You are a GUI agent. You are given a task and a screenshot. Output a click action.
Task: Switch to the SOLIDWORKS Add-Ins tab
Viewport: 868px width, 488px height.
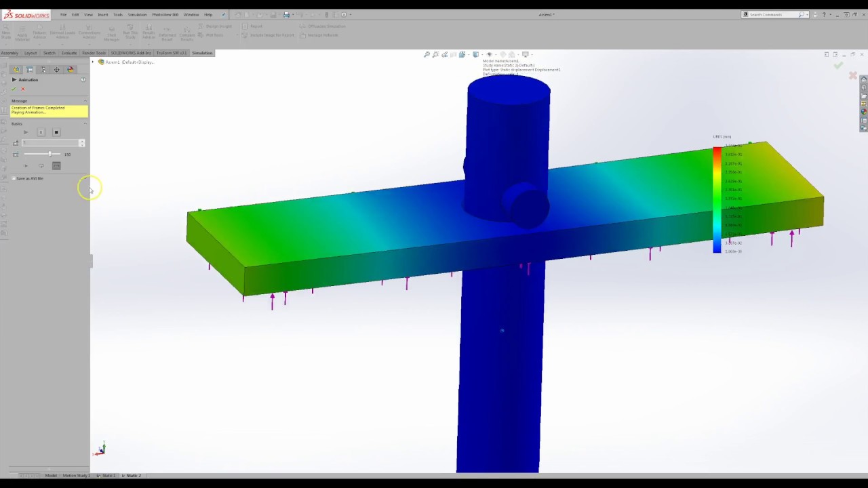click(x=131, y=53)
